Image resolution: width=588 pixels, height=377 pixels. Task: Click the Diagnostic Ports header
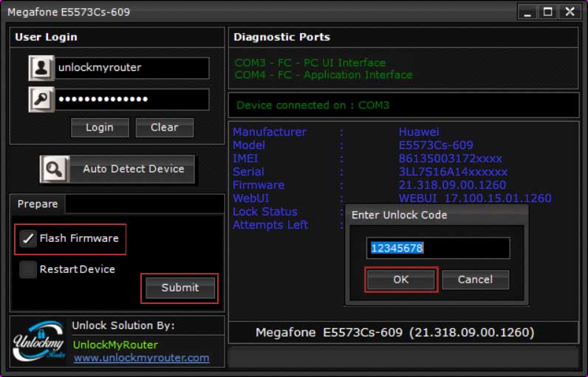[281, 37]
